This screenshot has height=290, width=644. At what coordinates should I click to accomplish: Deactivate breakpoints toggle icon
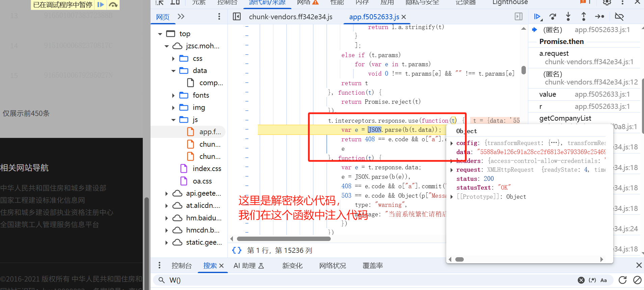coord(619,17)
